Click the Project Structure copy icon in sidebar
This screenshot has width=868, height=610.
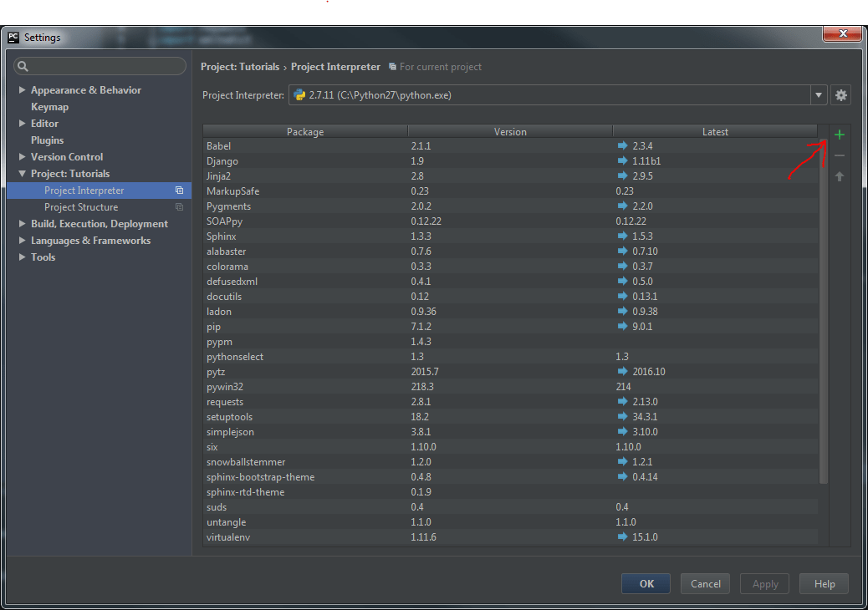click(179, 207)
